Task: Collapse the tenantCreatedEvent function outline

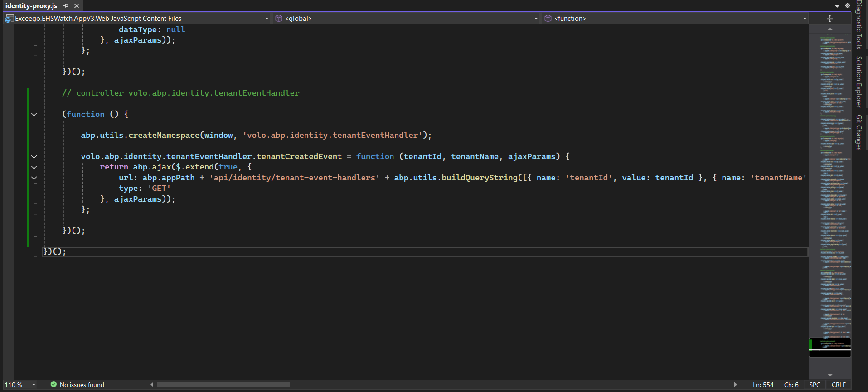Action: click(34, 157)
